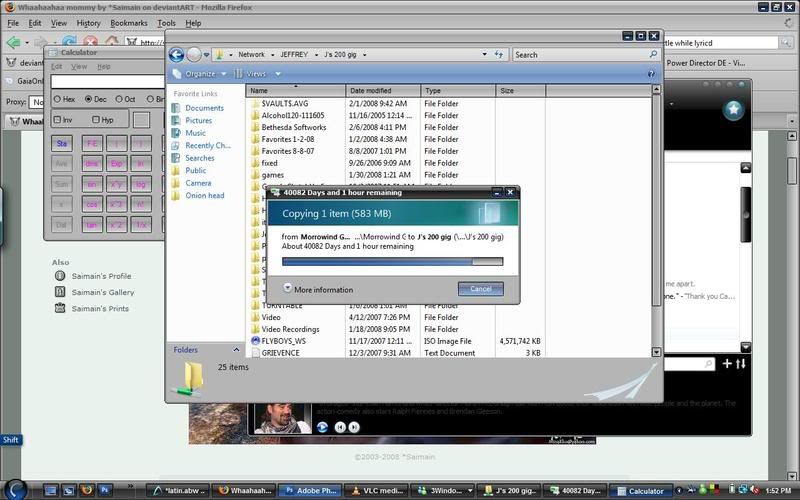800x500 pixels.
Task: Click Firefox home button
Action: 112,41
